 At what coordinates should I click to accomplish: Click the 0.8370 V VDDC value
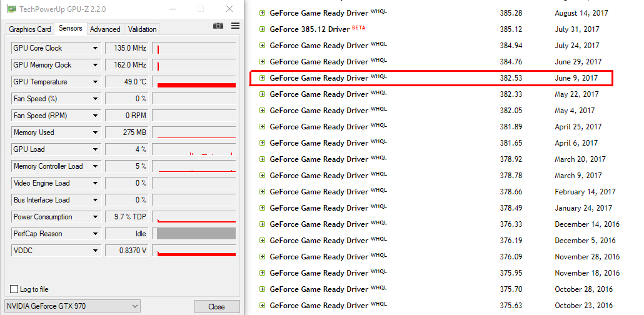point(126,251)
